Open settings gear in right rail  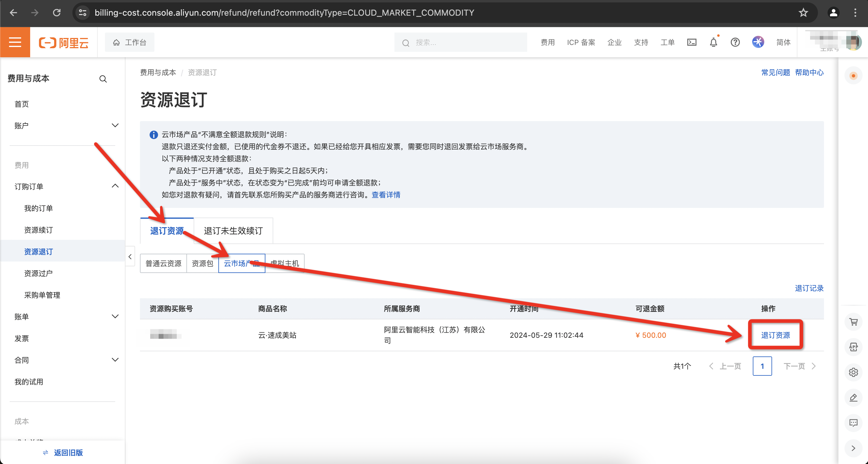(x=854, y=372)
